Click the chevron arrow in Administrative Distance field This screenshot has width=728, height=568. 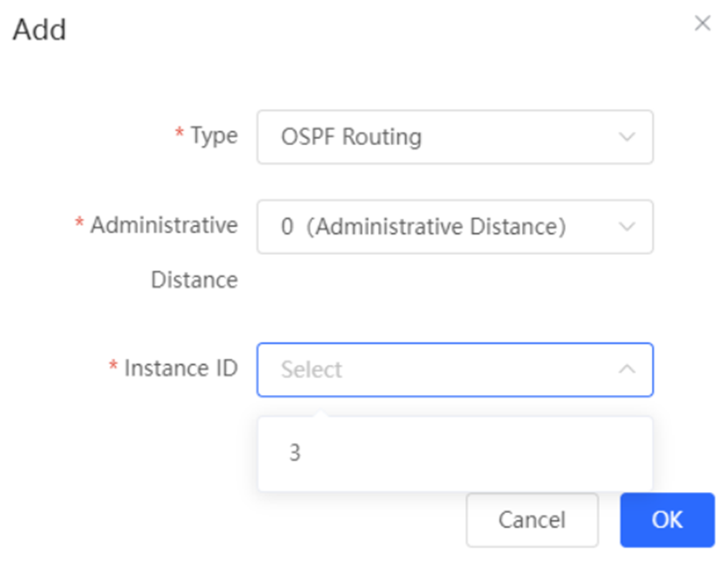627,227
